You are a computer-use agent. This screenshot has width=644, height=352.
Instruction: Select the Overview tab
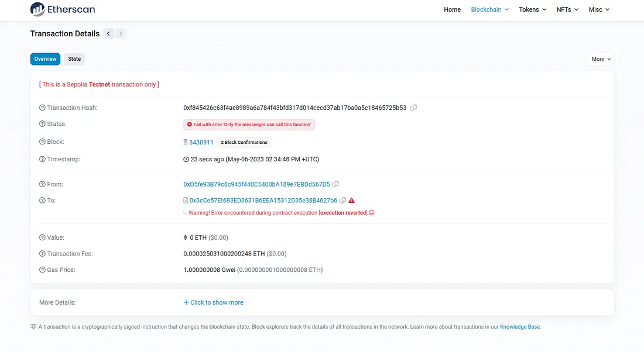coord(45,59)
